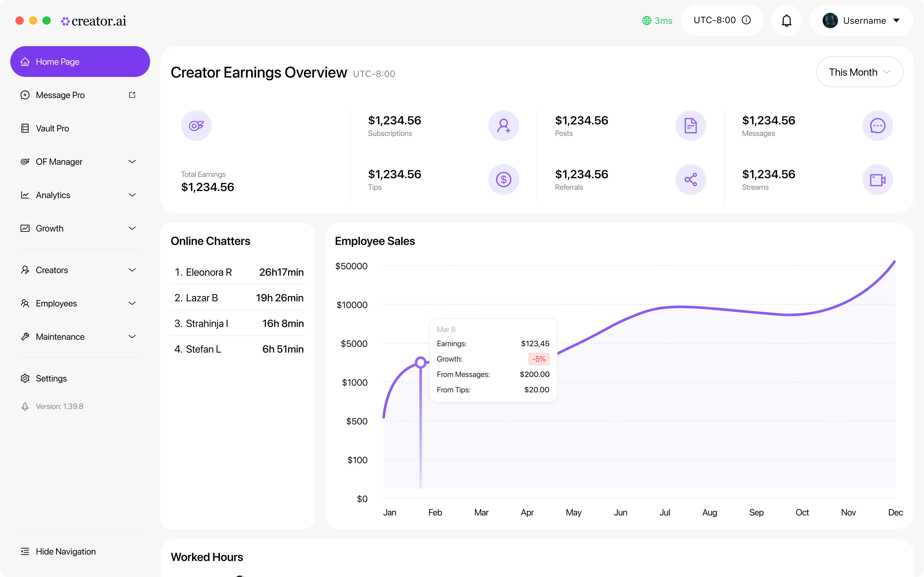
Task: Click the Referrals share icon
Action: [x=690, y=179]
